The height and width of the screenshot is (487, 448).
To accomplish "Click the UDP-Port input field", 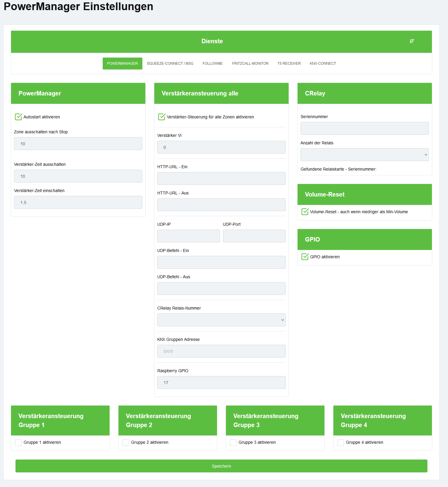I will click(x=254, y=236).
